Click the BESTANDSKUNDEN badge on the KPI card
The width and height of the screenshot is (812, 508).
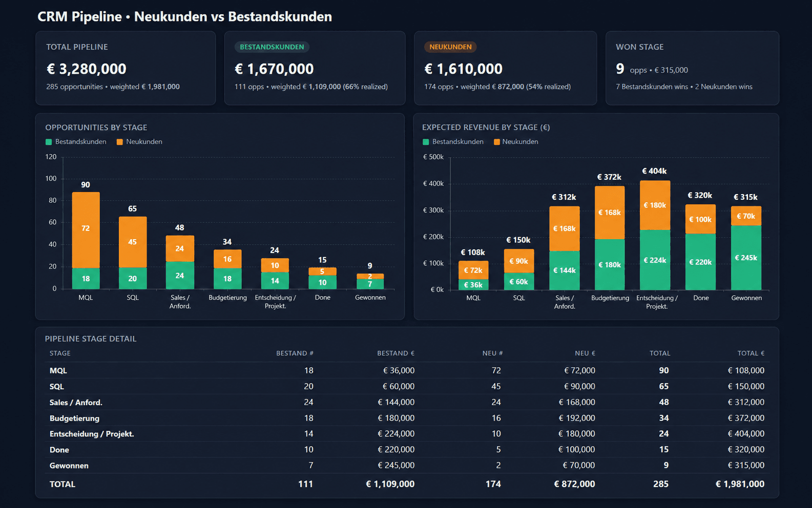click(x=272, y=47)
